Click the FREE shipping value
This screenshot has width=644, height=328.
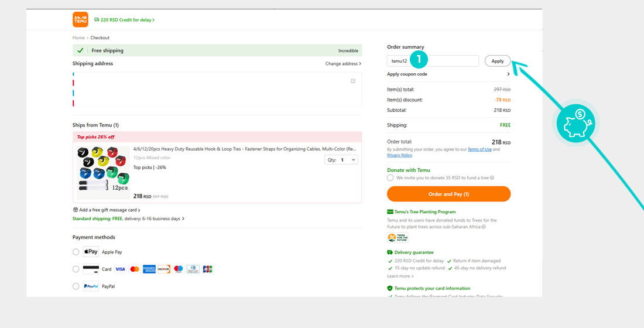[505, 125]
